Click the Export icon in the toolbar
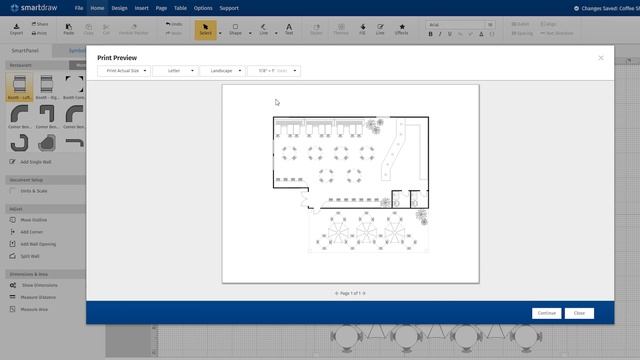The height and width of the screenshot is (360, 640). click(16, 29)
